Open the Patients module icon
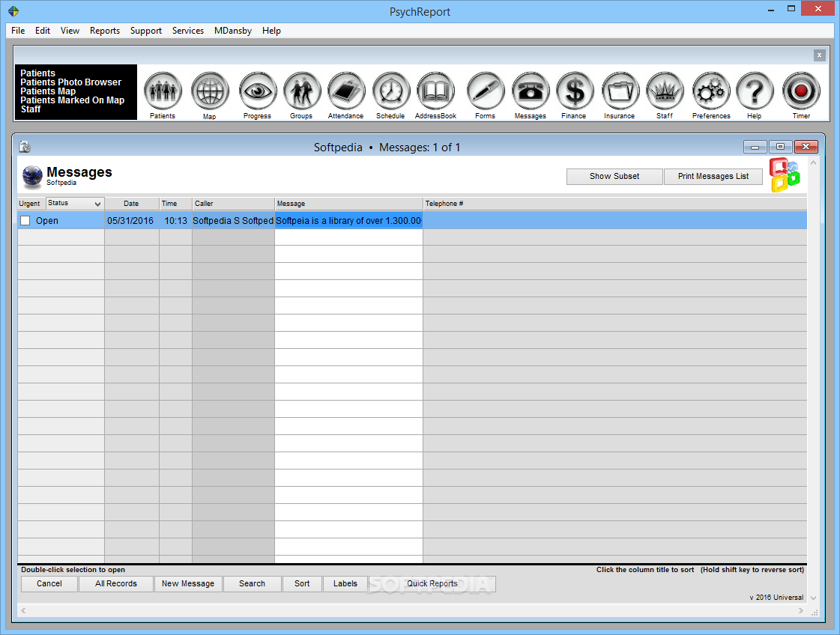Viewport: 840px width, 635px height. [x=163, y=91]
